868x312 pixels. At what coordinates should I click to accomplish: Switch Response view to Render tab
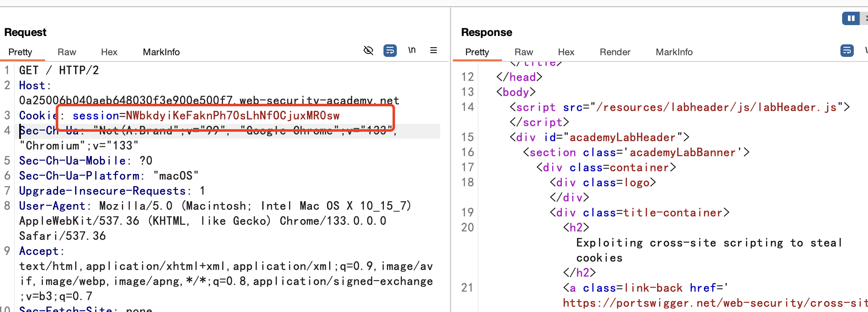[615, 52]
